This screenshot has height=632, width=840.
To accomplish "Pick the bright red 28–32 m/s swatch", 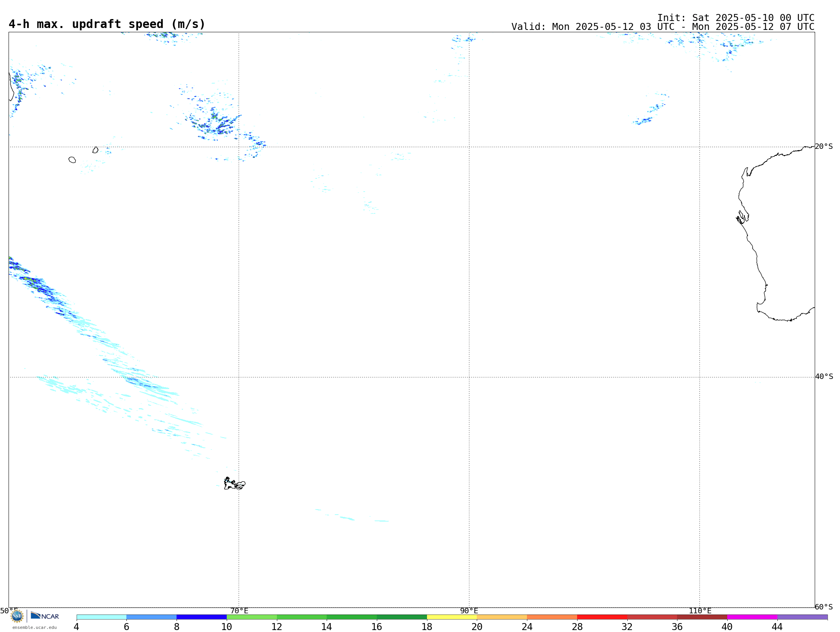I will 602,617.
